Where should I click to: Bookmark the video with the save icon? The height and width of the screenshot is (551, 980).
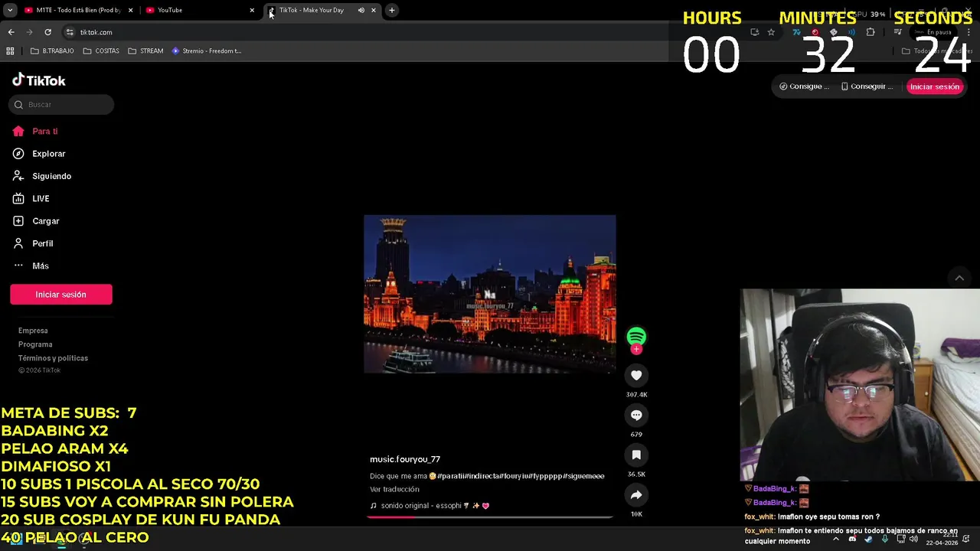[636, 455]
